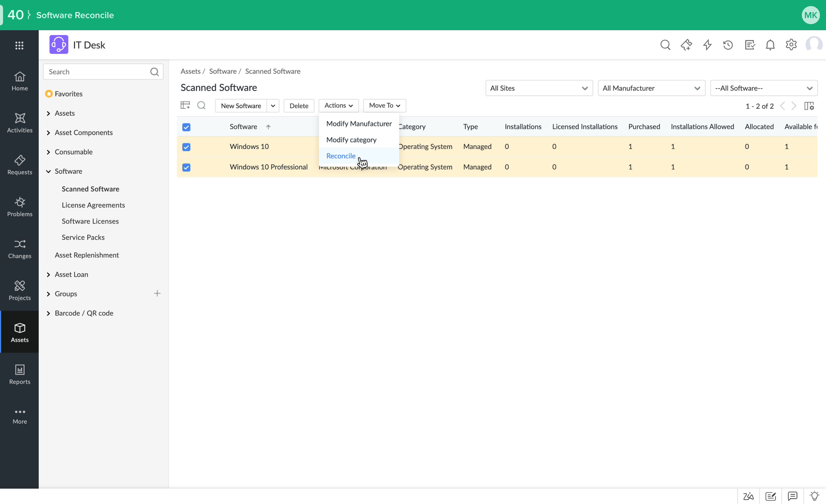Open the notes edit icon in footer
Viewport: 826px width, 504px height.
tap(771, 496)
